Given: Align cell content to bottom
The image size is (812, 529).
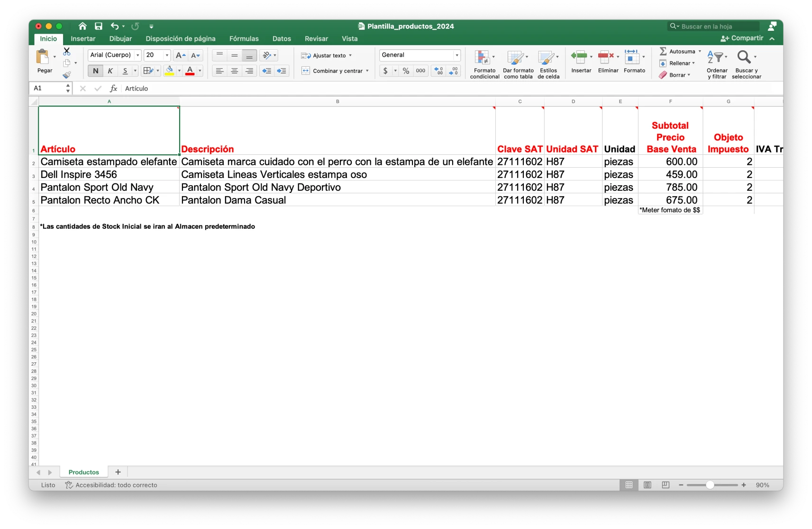Looking at the screenshot, I should click(249, 55).
